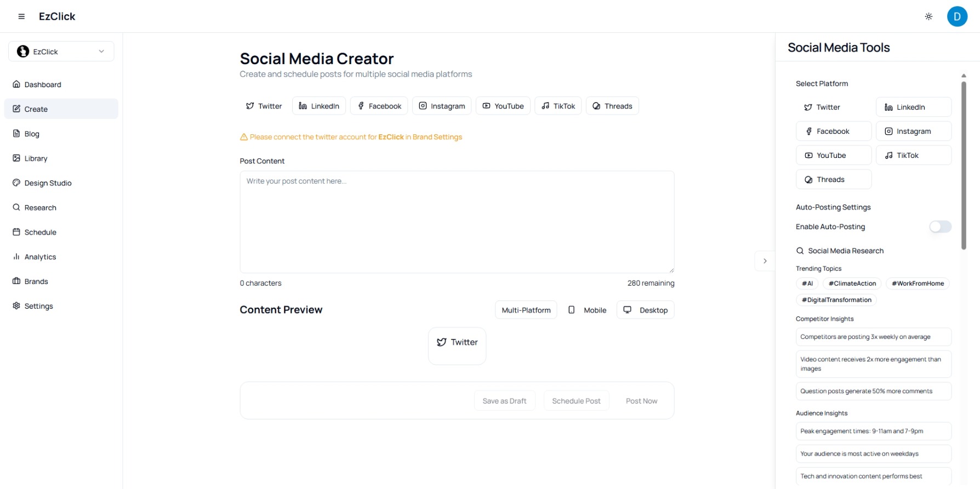
Task: Click the hamburger menu icon
Action: pos(21,16)
